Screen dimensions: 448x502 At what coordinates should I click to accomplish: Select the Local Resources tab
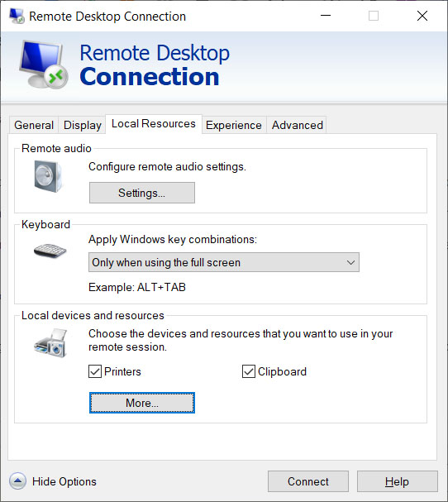[x=154, y=124]
